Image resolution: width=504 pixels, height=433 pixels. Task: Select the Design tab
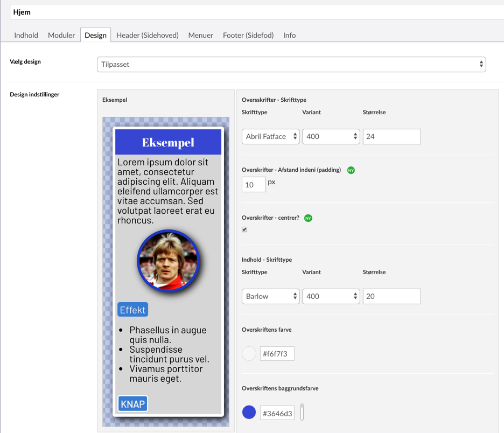[x=95, y=35]
